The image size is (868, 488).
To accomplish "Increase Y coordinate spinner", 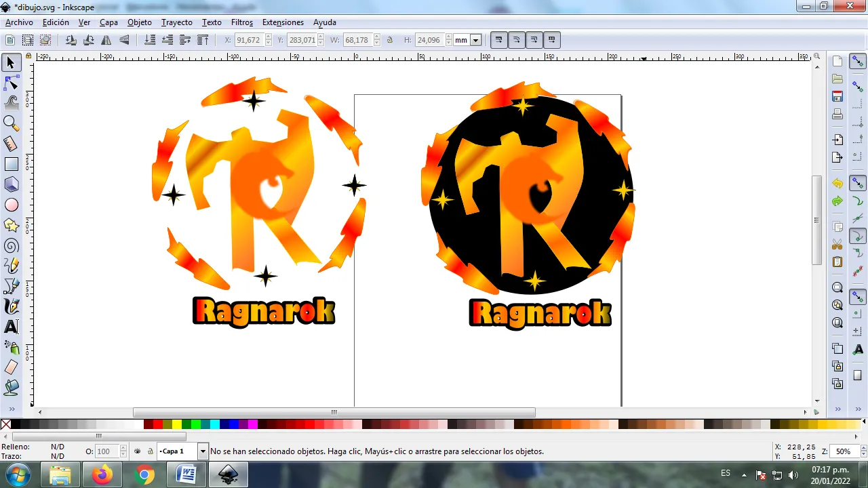I will point(321,37).
